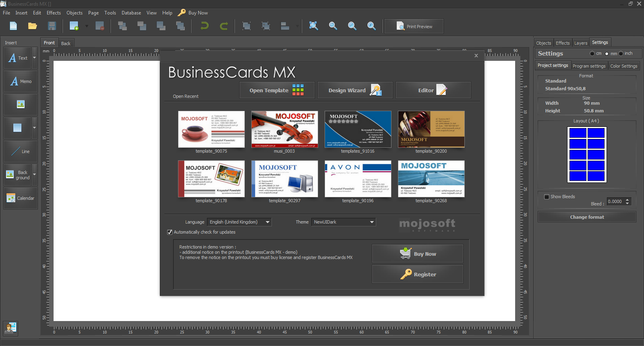Click the Bleed value input field

point(615,202)
